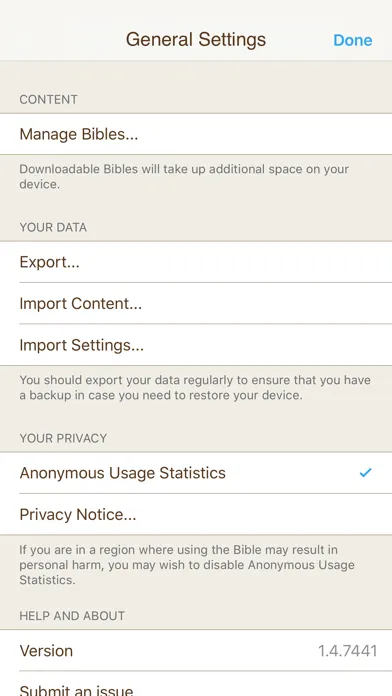Image resolution: width=392 pixels, height=696 pixels.
Task: Click the export data regularly note
Action: [195, 388]
